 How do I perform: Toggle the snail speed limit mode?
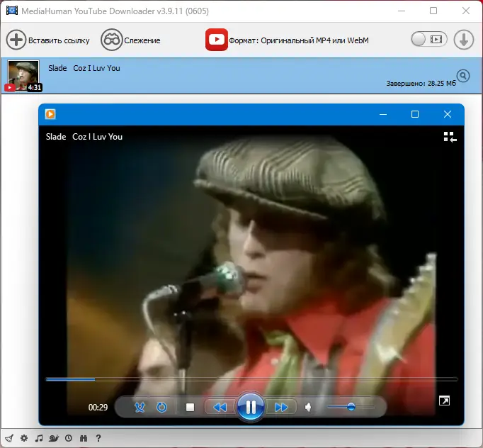pos(54,438)
